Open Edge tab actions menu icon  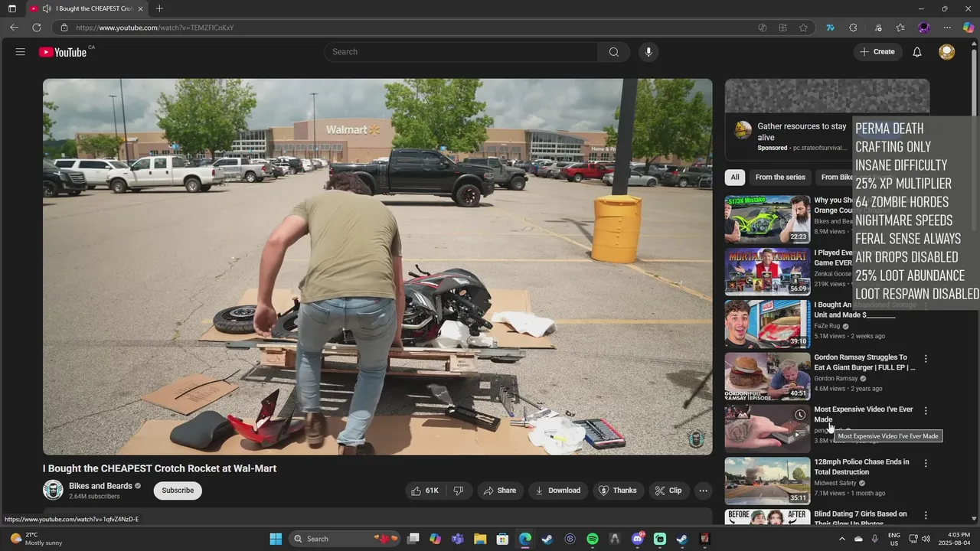click(x=12, y=8)
